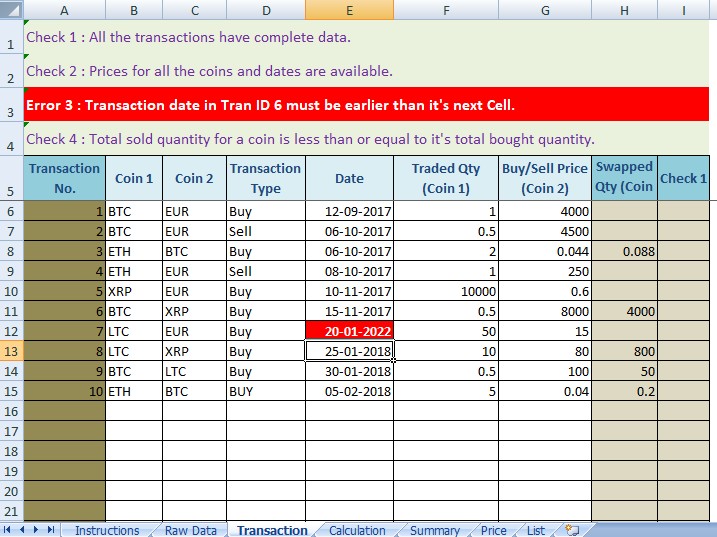The height and width of the screenshot is (537, 717).
Task: Select date cell 25-01-2018
Action: pyautogui.click(x=349, y=351)
